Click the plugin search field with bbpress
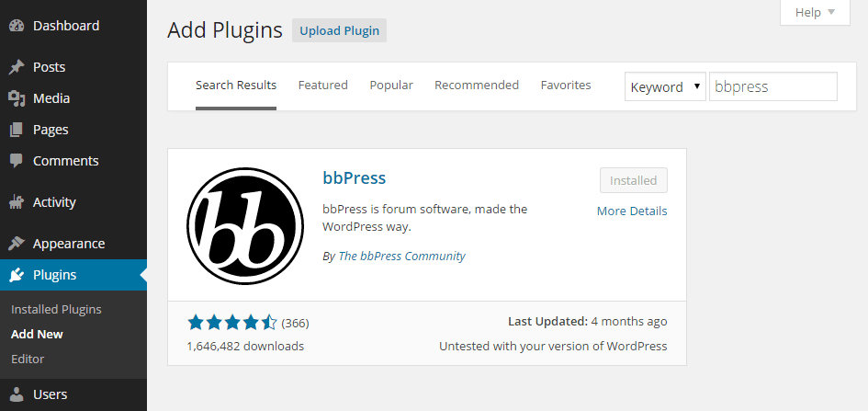 tap(773, 86)
